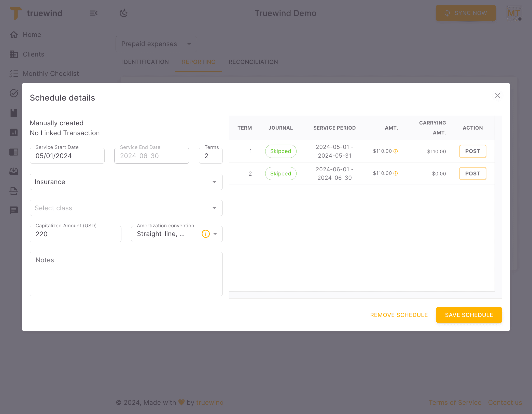532x414 pixels.
Task: Toggle the Skipped chip for term 2
Action: click(281, 174)
